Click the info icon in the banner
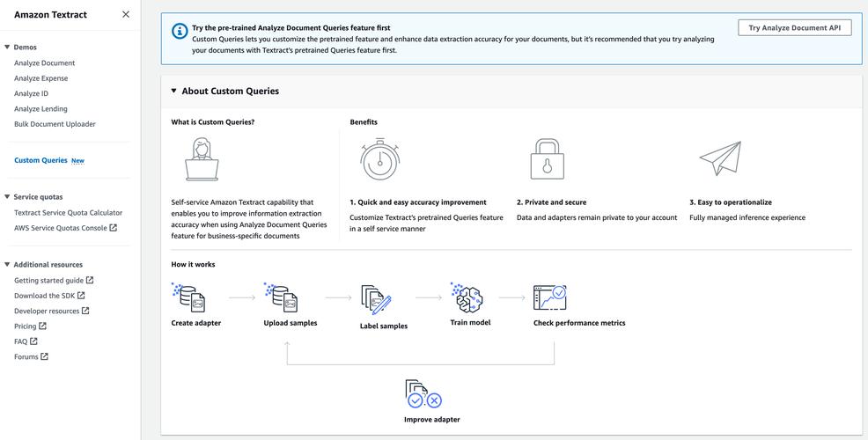This screenshot has height=440, width=868. [180, 31]
